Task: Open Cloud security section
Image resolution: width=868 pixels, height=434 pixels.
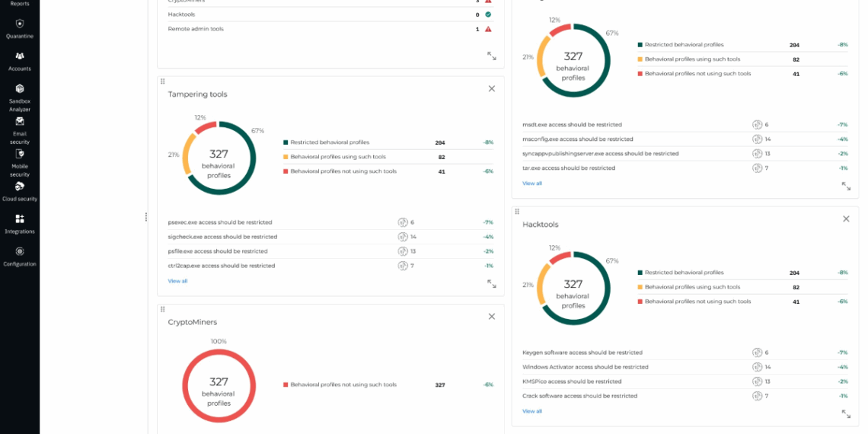Action: pyautogui.click(x=20, y=191)
